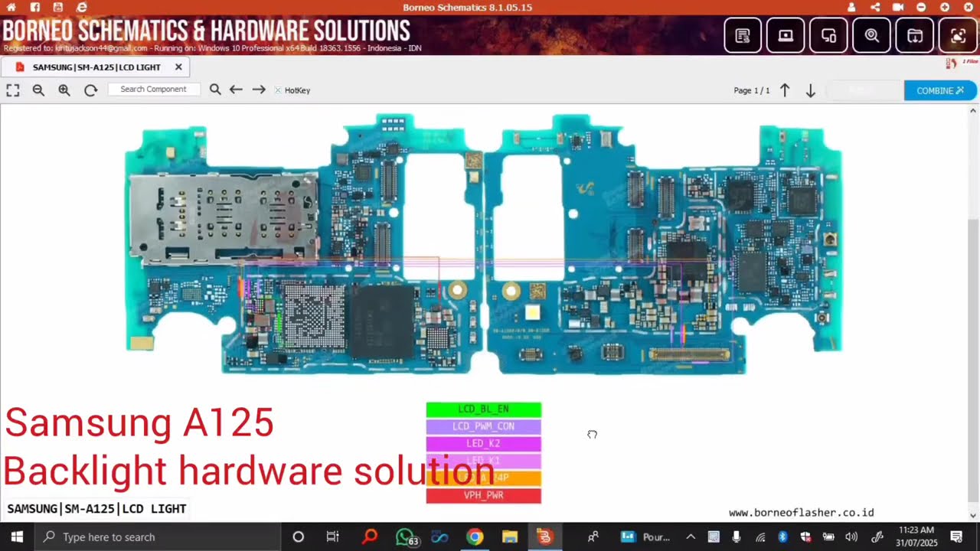Open Bluetooth icon in system tray
This screenshot has height=551, width=980.
pos(782,536)
